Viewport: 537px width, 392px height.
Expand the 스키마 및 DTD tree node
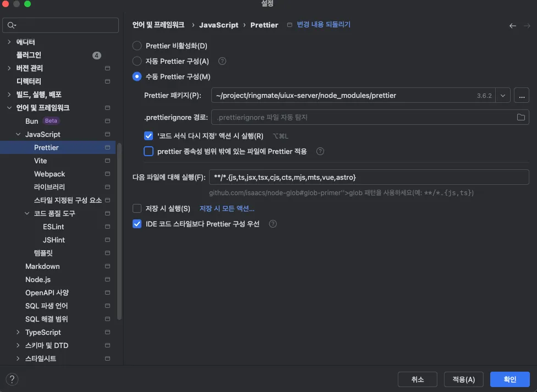point(18,345)
